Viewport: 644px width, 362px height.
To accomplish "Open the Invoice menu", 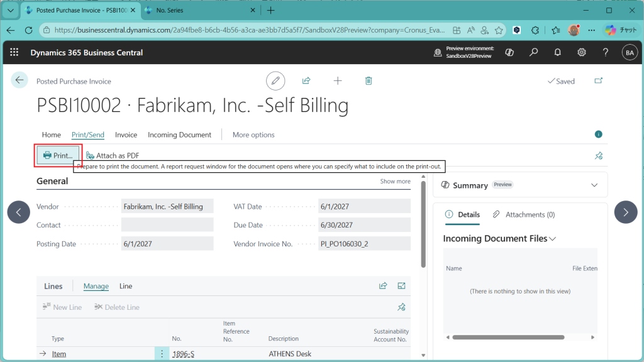I will click(x=126, y=134).
